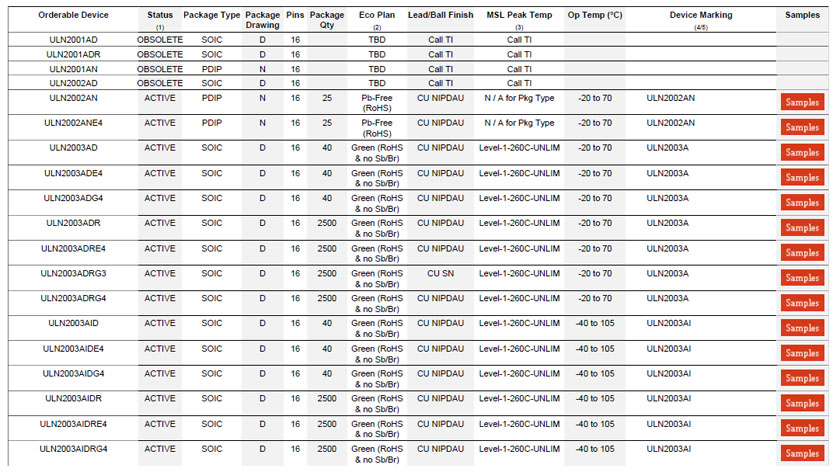
Task: Order samples for ULN2003ADG4
Action: point(802,203)
